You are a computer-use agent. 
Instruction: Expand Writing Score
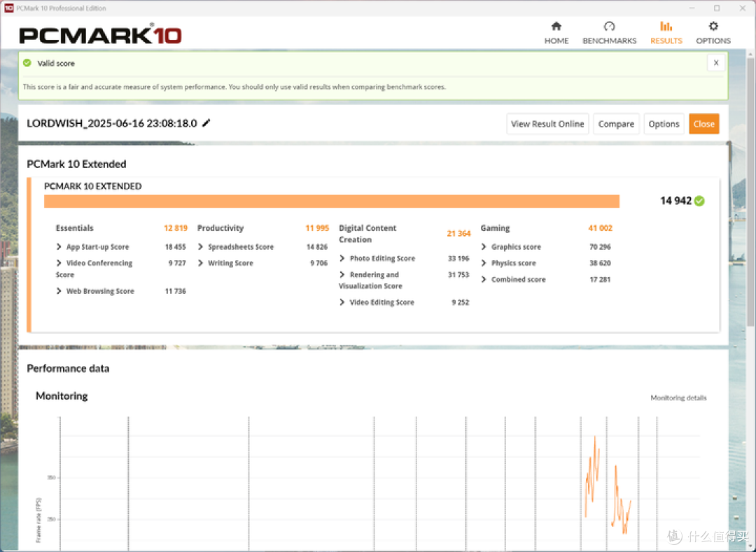[x=201, y=263]
